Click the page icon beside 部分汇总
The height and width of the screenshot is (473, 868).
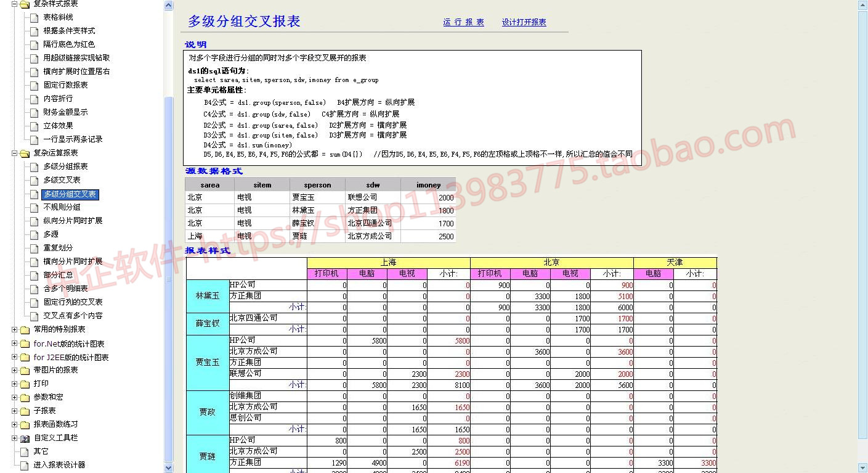click(34, 275)
